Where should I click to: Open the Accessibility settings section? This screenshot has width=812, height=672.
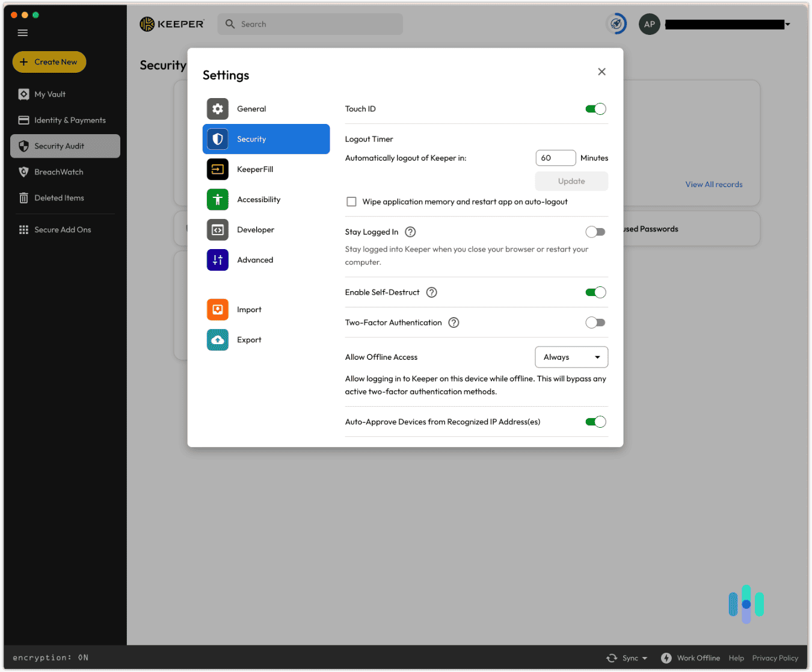coord(259,199)
